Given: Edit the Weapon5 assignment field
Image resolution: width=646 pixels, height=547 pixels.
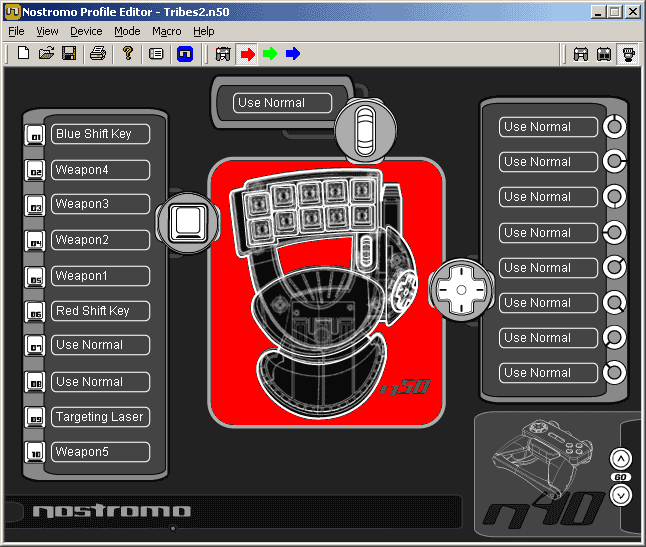Looking at the screenshot, I should coord(101,452).
